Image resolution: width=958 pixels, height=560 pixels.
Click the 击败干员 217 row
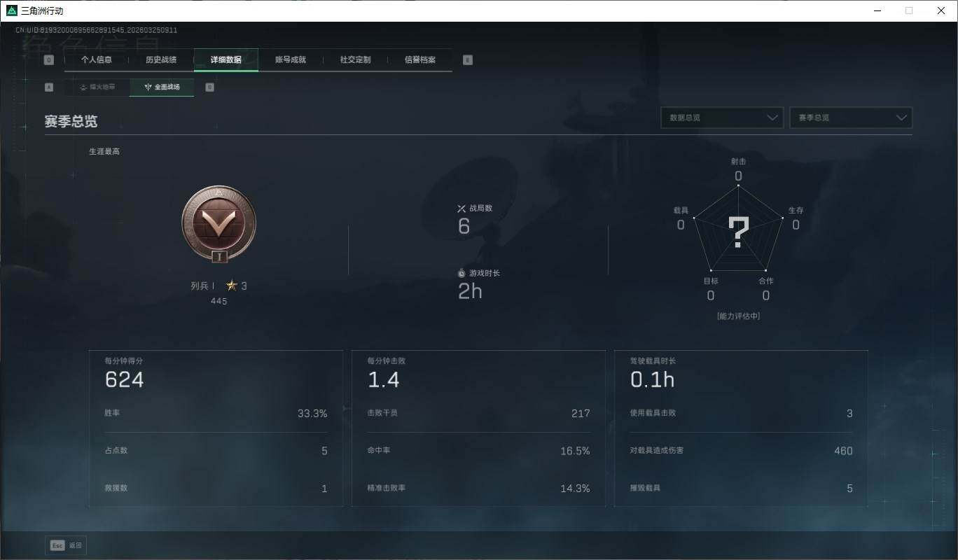coord(478,413)
